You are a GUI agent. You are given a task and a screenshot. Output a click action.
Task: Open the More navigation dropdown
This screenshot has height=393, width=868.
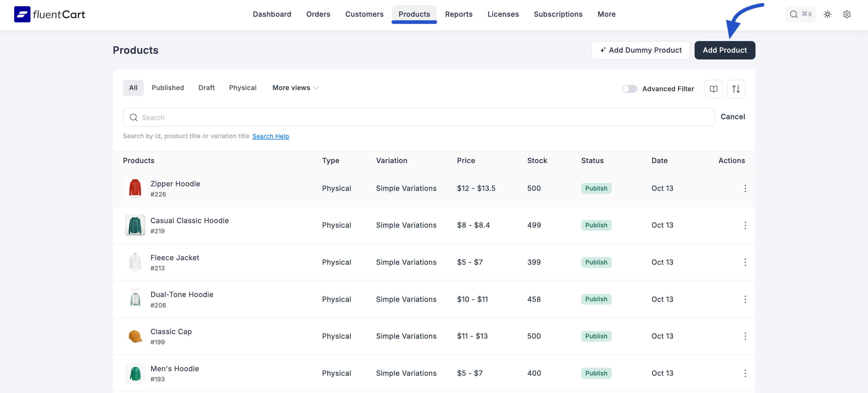click(x=606, y=14)
